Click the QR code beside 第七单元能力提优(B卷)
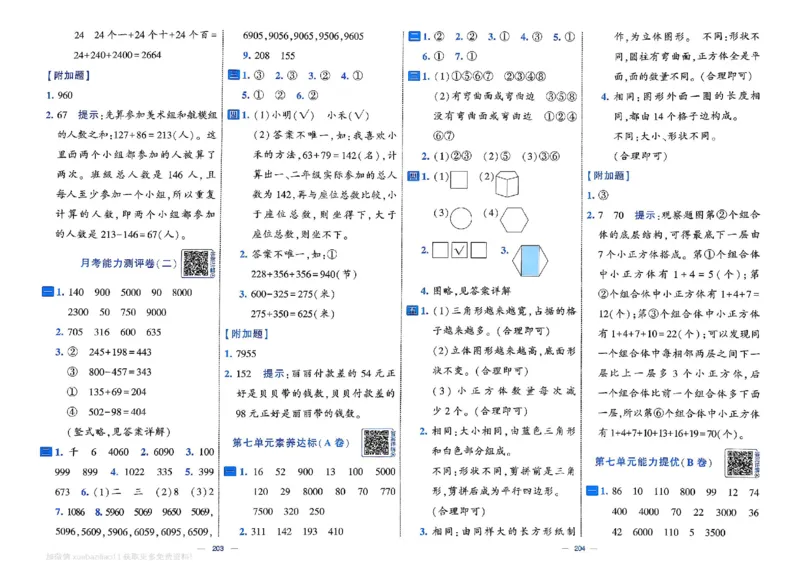Screen dimensions: 800x566 coord(742,463)
